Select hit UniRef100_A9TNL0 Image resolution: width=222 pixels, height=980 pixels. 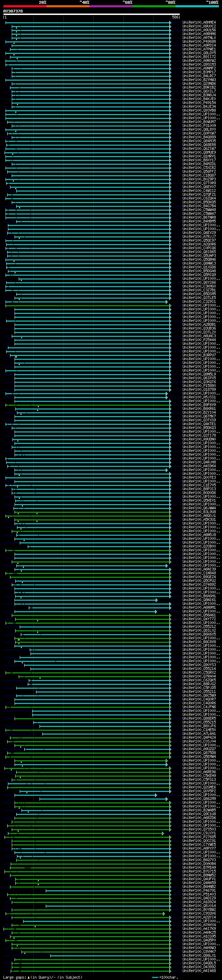point(199,38)
